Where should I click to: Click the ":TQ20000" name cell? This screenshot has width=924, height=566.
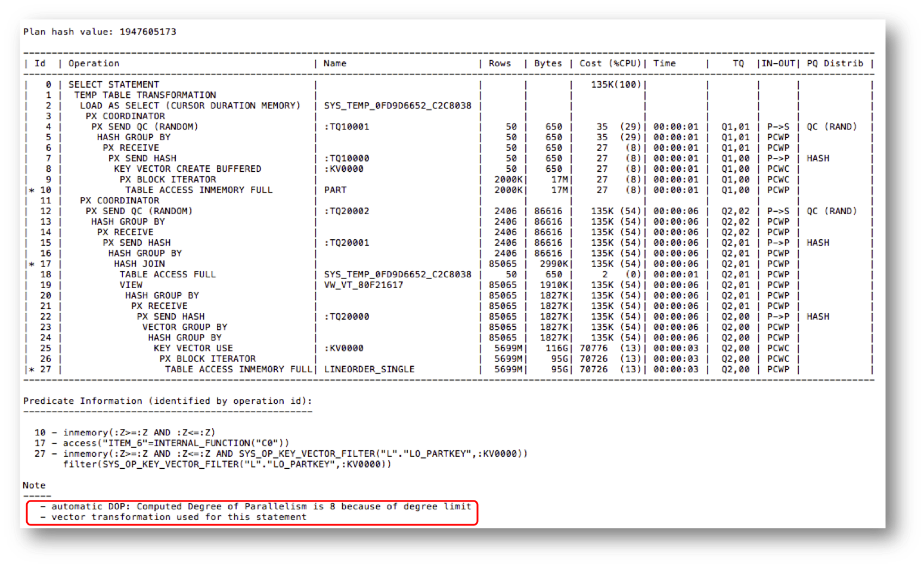346,317
